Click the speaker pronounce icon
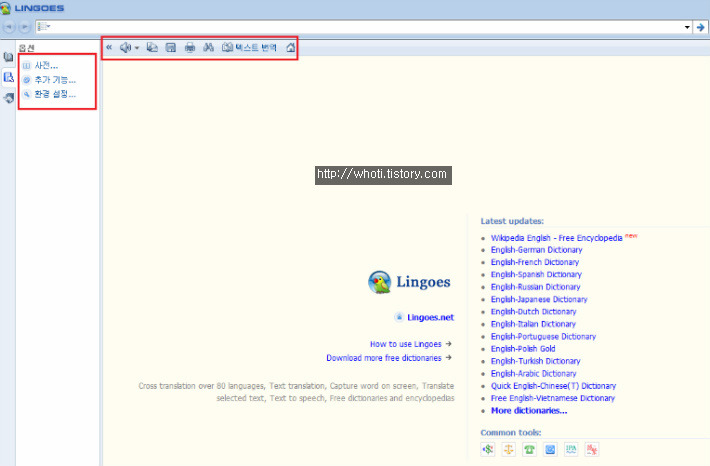The width and height of the screenshot is (710, 466). click(x=125, y=47)
